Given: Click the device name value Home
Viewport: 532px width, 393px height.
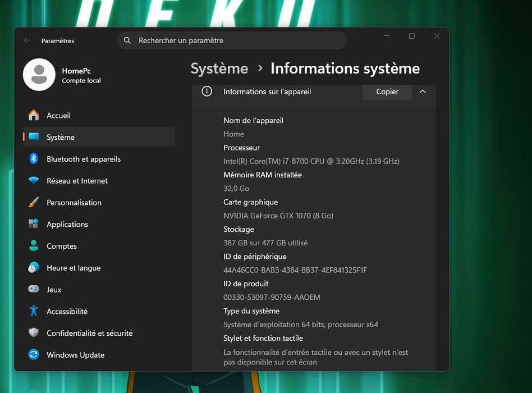Looking at the screenshot, I should (233, 134).
